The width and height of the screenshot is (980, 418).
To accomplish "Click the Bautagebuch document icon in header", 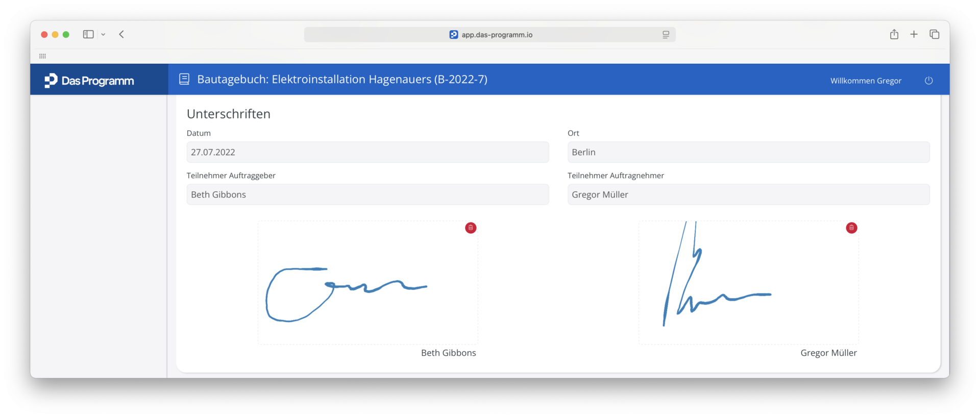I will [x=184, y=79].
